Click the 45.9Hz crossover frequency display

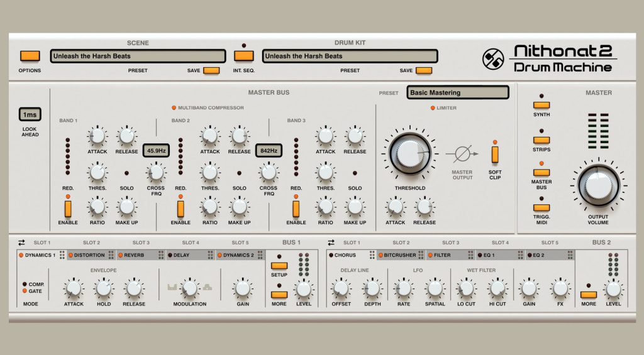[x=156, y=151]
